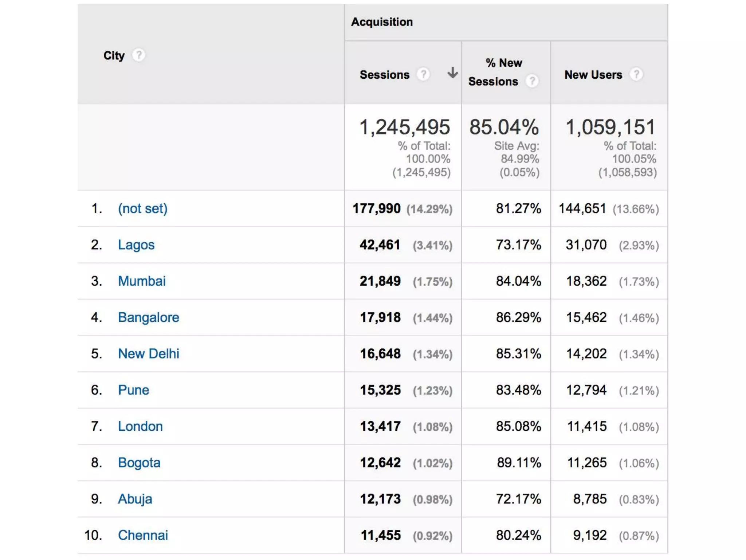Click the help icon next to City
This screenshot has width=746, height=560.
pyautogui.click(x=138, y=55)
